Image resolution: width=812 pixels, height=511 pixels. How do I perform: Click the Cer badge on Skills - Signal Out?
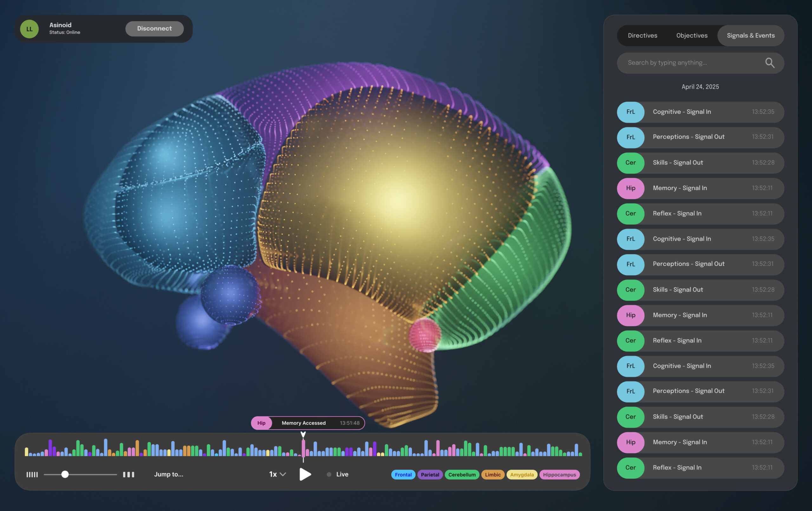[630, 163]
